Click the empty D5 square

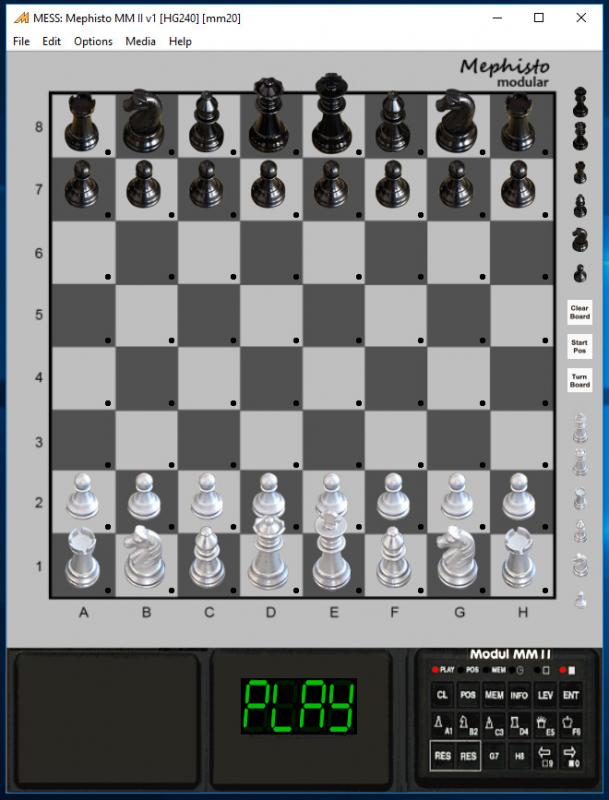tap(271, 316)
